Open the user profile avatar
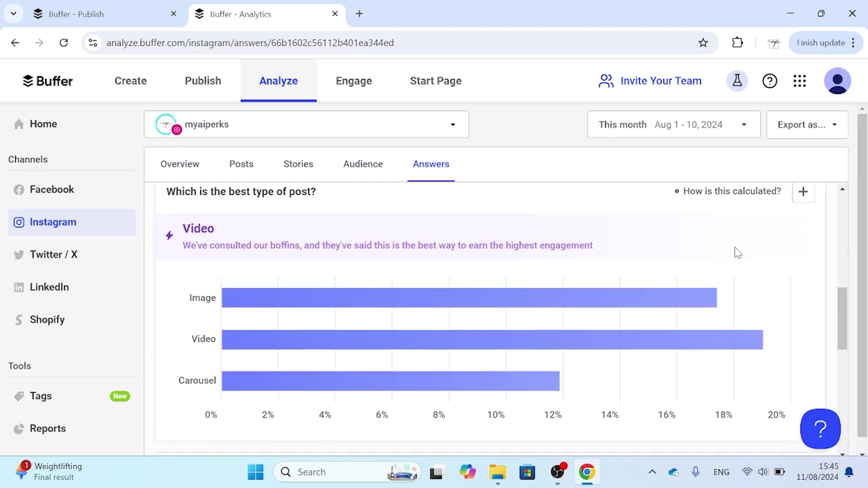This screenshot has height=488, width=868. coord(837,81)
